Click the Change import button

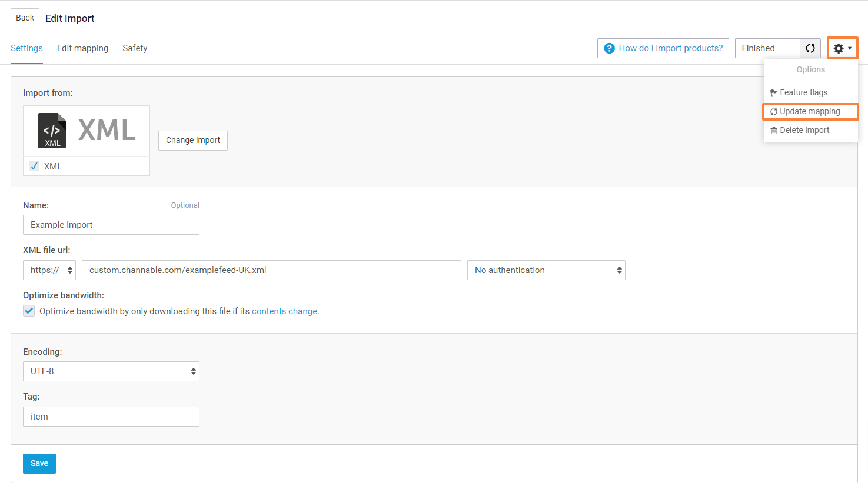[193, 141]
